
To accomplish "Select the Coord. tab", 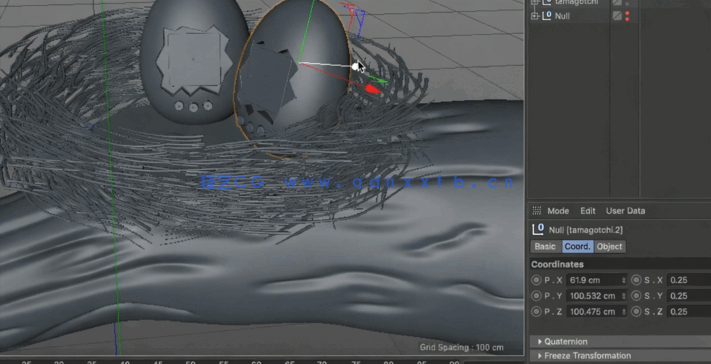I will (578, 247).
